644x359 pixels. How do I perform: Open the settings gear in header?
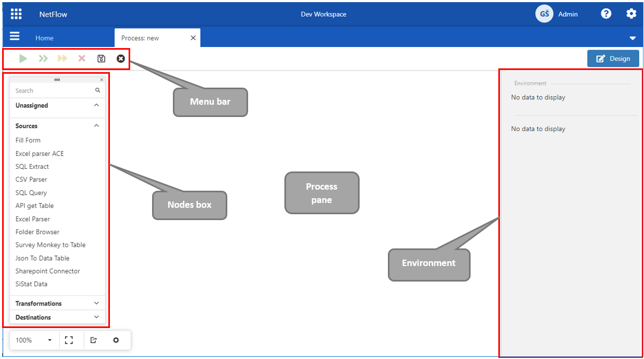(631, 14)
